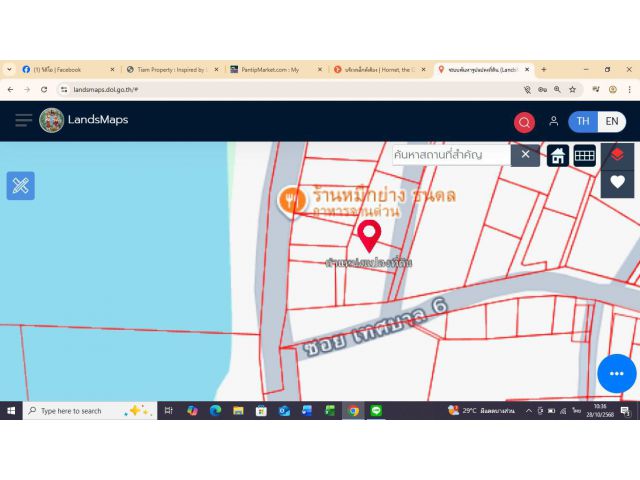This screenshot has height=480, width=640.
Task: Clear the place search with X button
Action: click(525, 155)
